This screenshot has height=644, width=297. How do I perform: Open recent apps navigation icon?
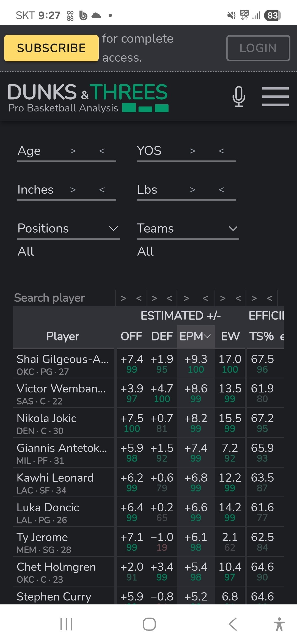click(x=66, y=624)
